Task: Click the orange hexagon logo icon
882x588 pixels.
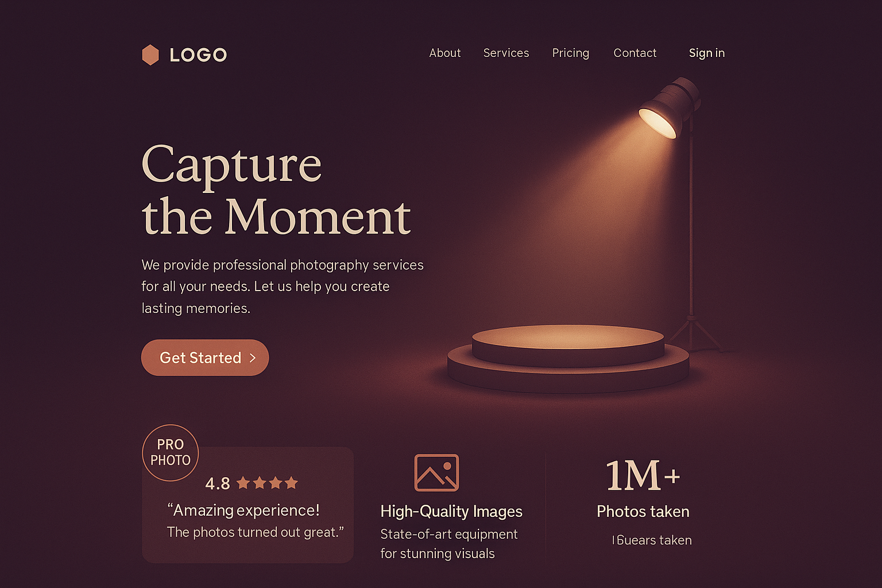Action: click(x=150, y=55)
